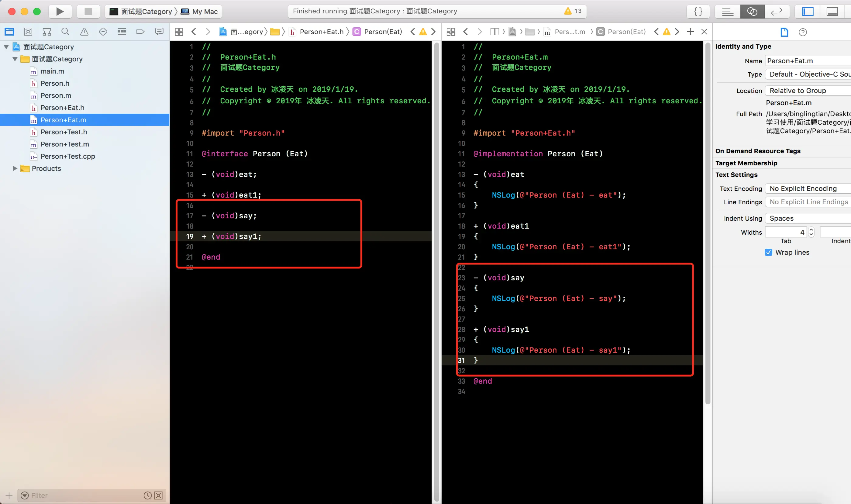Click the Stop button in toolbar
This screenshot has width=851, height=504.
click(x=88, y=12)
